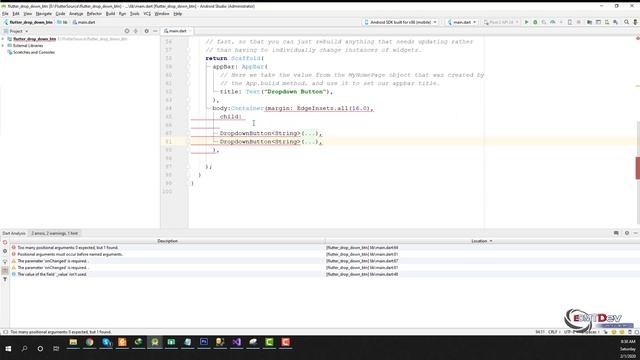Screen dimensions: 640x360
Task: Open Visual Studio from taskbar
Action: point(236,342)
